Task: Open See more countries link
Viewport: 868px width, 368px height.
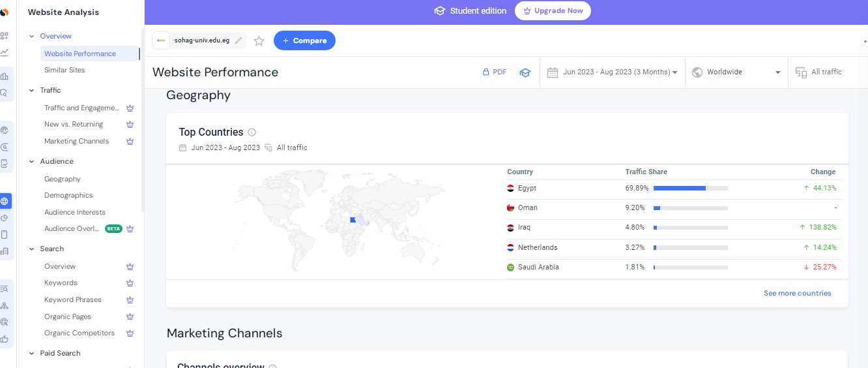Action: tap(797, 294)
